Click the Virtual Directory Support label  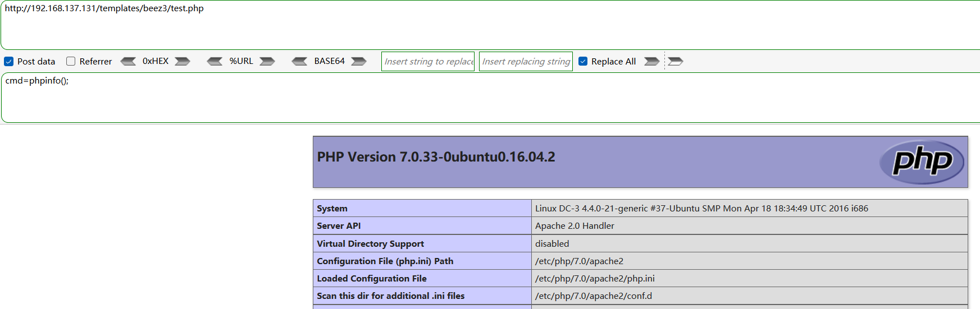[370, 244]
